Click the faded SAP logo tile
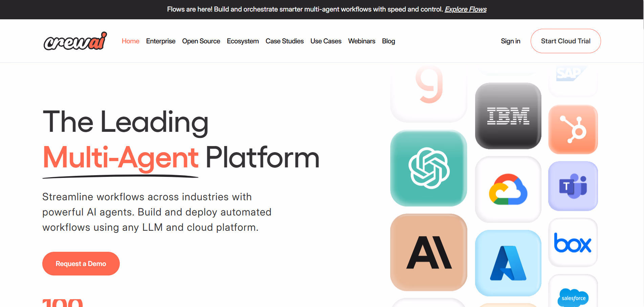The height and width of the screenshot is (307, 644). [573, 81]
